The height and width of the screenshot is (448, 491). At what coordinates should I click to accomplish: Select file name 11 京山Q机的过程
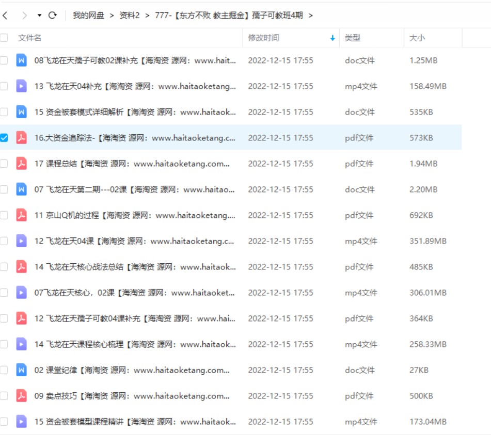pos(135,215)
